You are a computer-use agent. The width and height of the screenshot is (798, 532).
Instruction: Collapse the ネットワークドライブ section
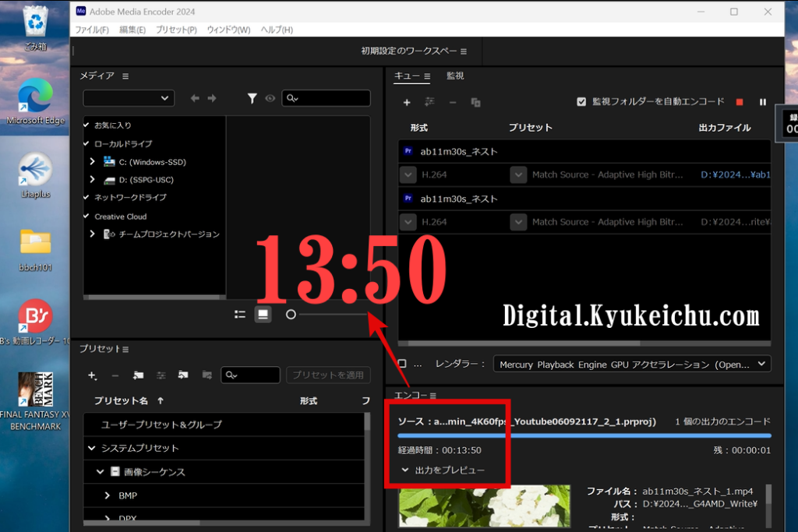pos(87,197)
